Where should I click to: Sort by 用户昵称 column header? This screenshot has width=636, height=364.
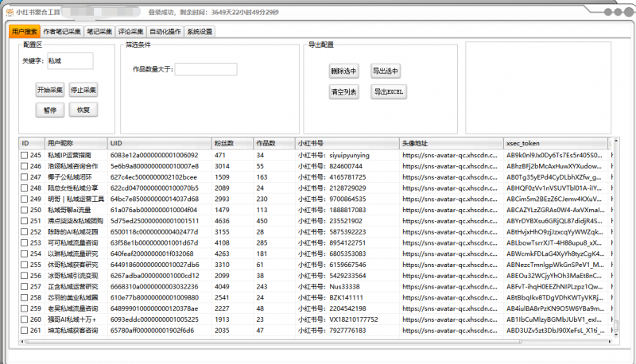pos(76,143)
